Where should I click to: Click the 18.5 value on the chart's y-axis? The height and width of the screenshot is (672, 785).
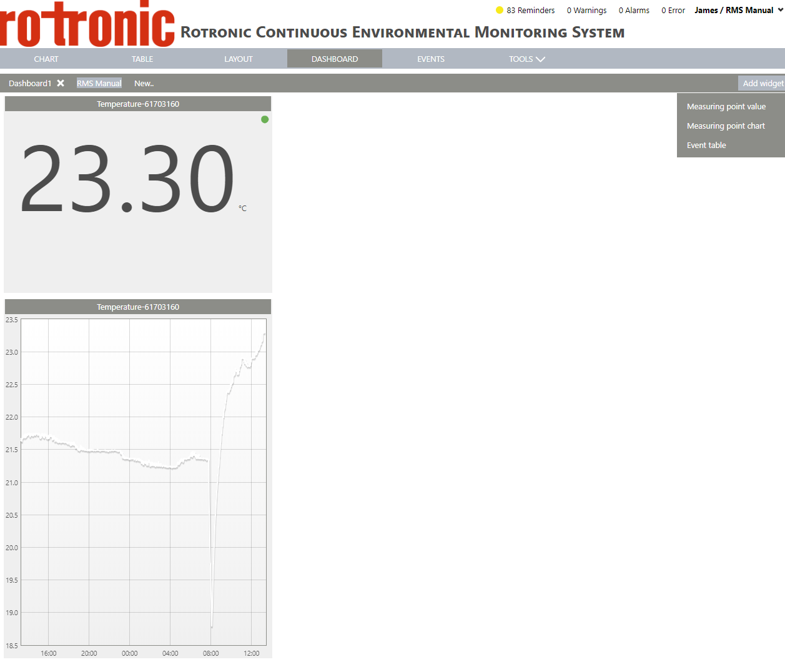(x=12, y=645)
